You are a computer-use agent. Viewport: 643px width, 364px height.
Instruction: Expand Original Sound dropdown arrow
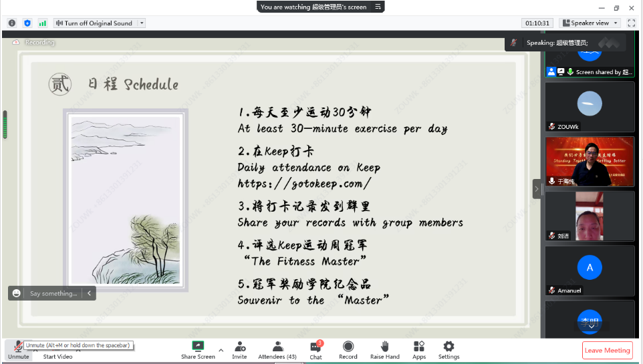pos(142,23)
